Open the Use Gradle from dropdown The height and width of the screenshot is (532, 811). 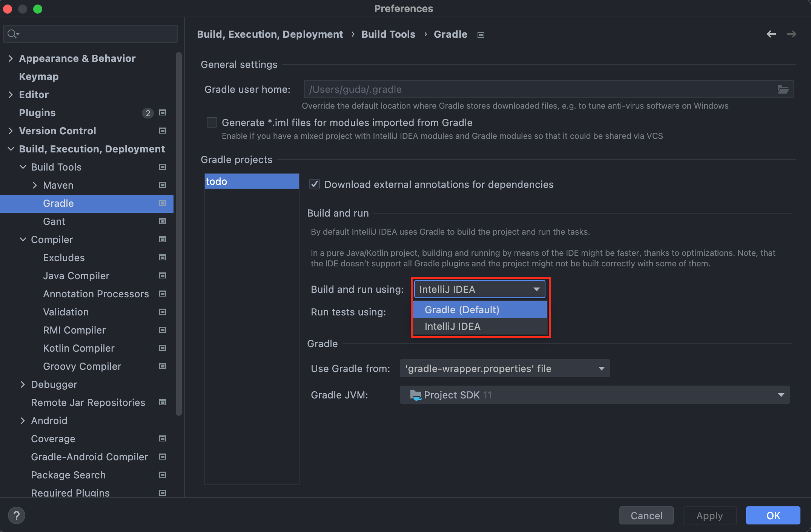pos(504,368)
